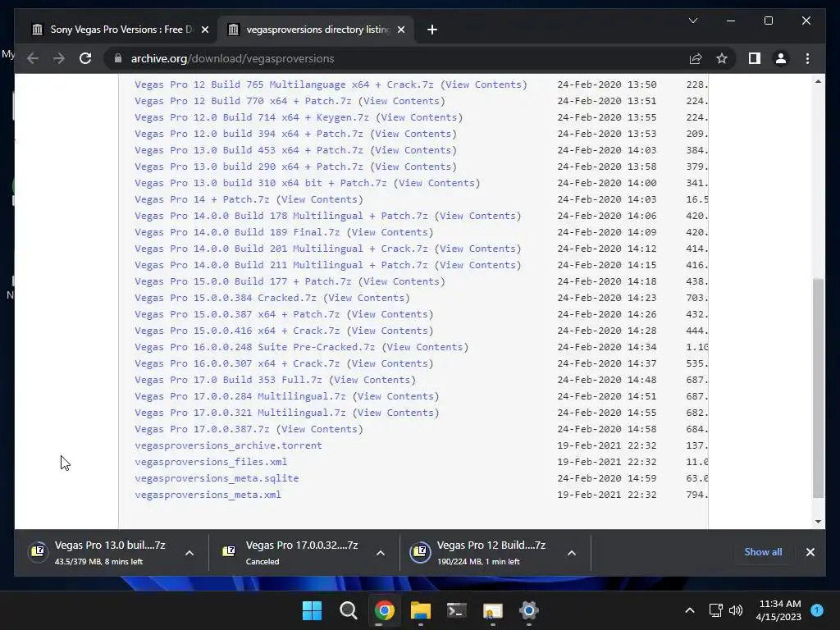The width and height of the screenshot is (840, 630).
Task: Open vegasproversions_files.xml link
Action: coord(211,462)
